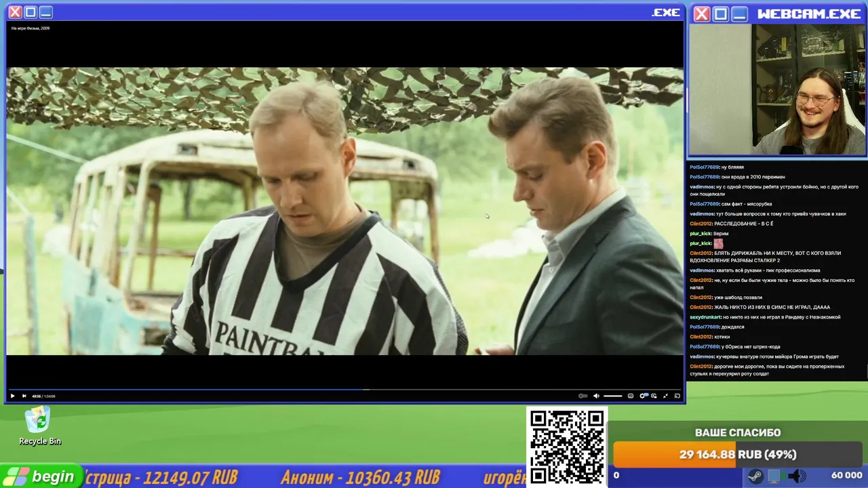
Task: Click plur_kick username beside 'Верим'
Action: click(701, 234)
